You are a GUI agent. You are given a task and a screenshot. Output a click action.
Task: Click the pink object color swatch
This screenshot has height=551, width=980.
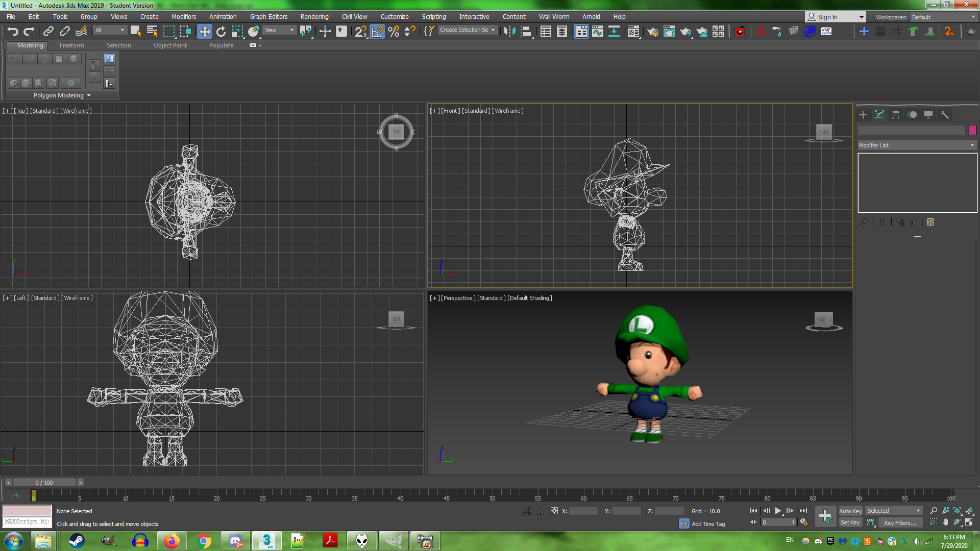point(972,130)
